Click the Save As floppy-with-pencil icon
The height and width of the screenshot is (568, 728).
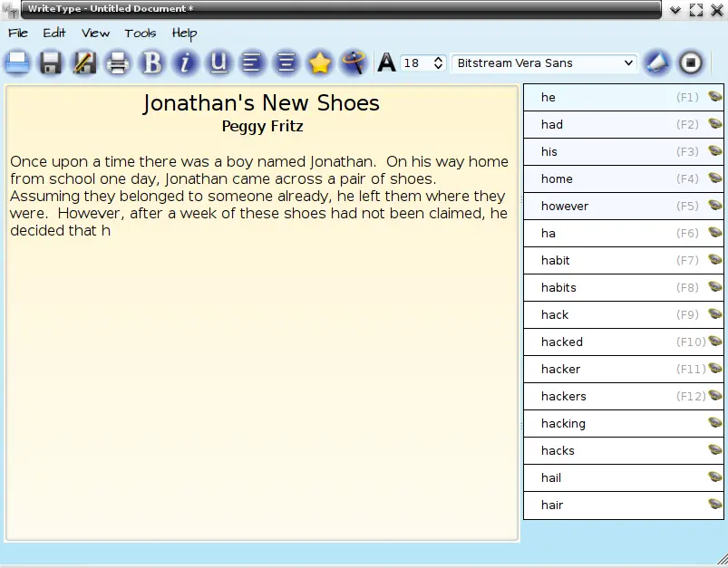84,63
